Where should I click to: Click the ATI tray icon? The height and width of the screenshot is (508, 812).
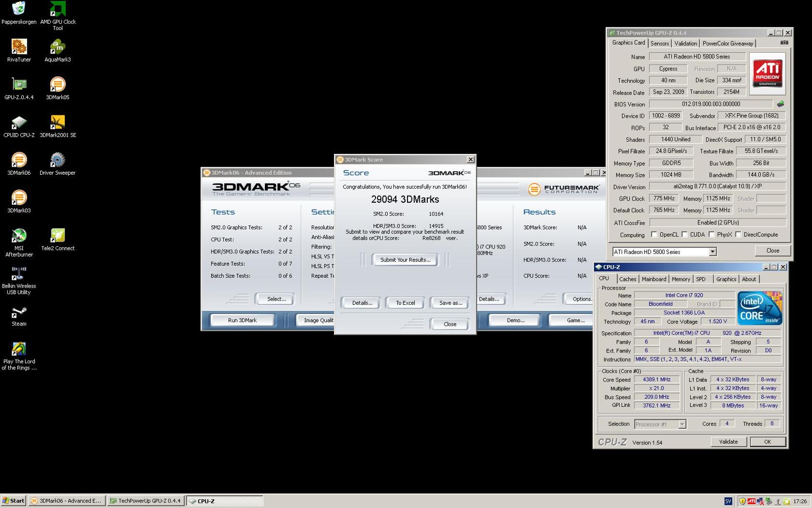[x=751, y=501]
